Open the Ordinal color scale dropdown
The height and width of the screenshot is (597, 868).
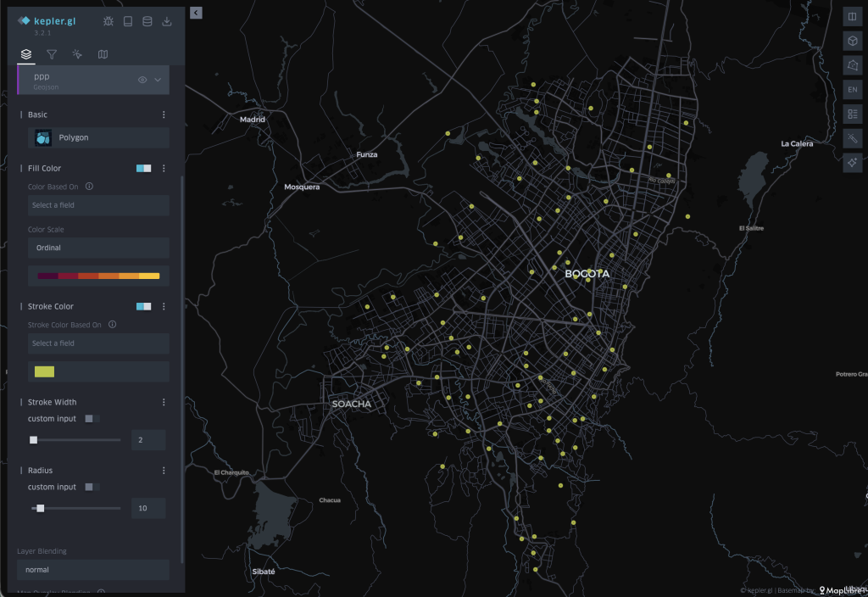click(98, 248)
